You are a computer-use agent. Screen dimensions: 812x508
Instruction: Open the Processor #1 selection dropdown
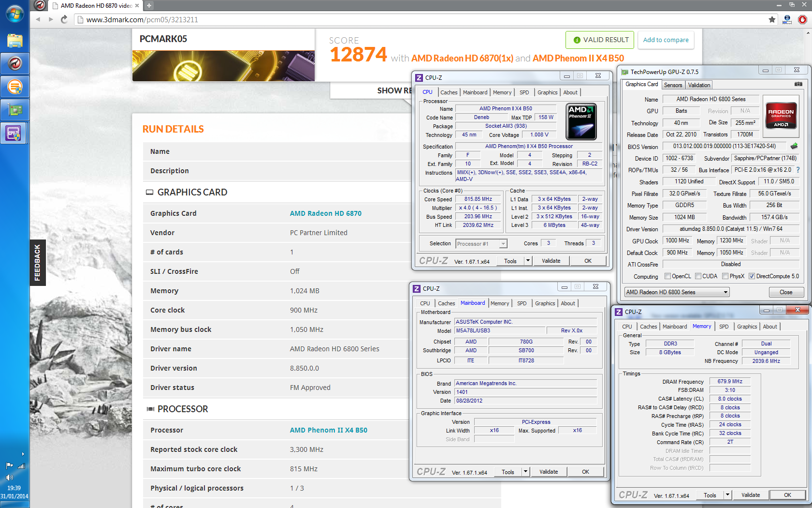tap(481, 244)
